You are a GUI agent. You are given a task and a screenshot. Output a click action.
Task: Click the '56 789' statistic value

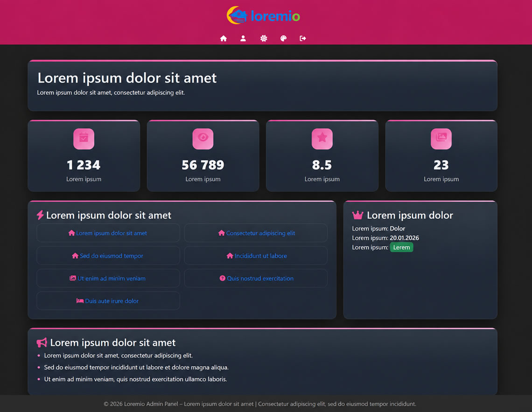pos(203,165)
